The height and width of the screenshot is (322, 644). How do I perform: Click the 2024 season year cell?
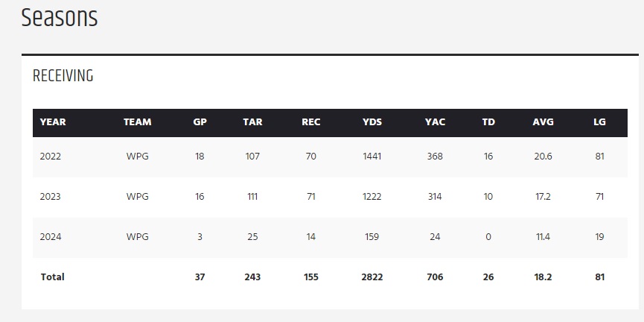(51, 237)
